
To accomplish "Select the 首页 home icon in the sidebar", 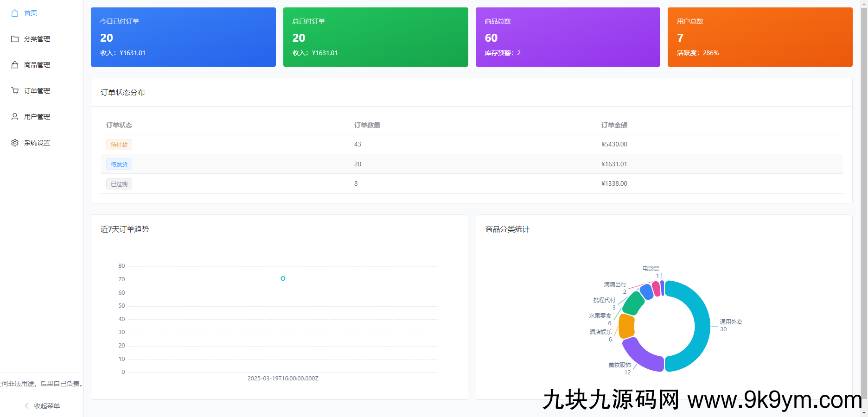I will (14, 13).
